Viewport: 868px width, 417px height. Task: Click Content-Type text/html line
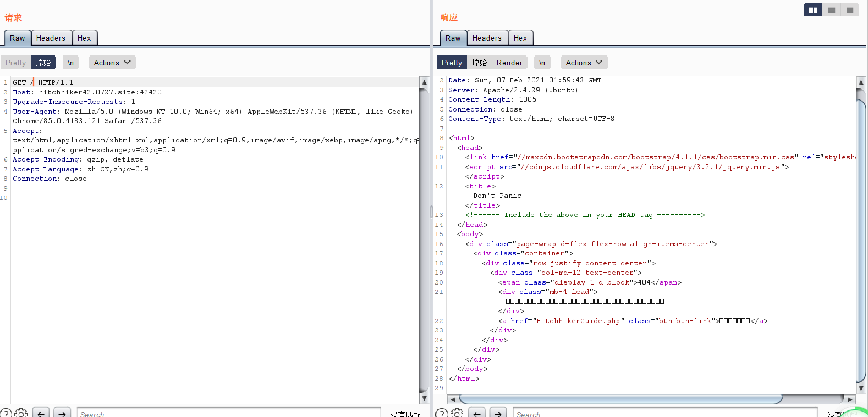531,119
